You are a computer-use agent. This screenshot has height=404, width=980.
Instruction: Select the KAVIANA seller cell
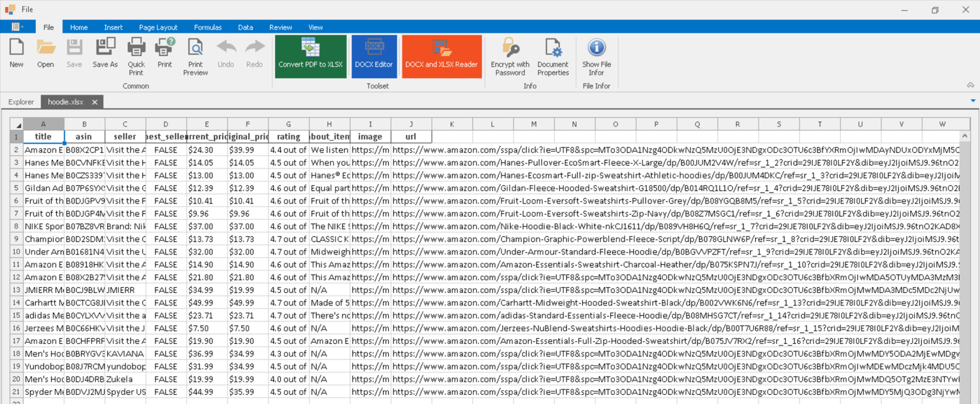(x=125, y=353)
